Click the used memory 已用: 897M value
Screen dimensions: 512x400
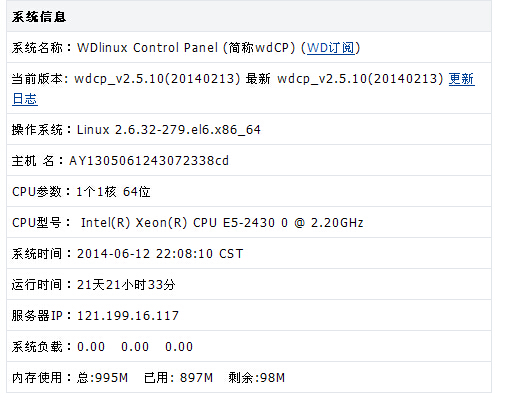pos(178,378)
